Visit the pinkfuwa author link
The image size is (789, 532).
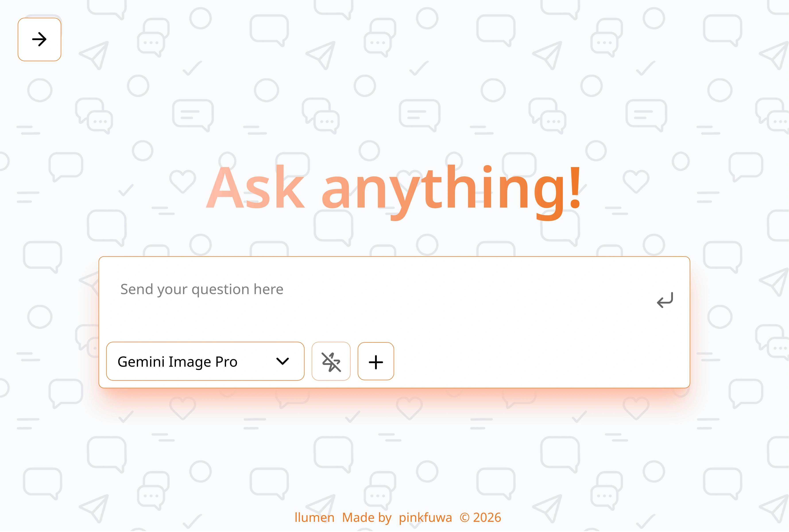pos(425,518)
